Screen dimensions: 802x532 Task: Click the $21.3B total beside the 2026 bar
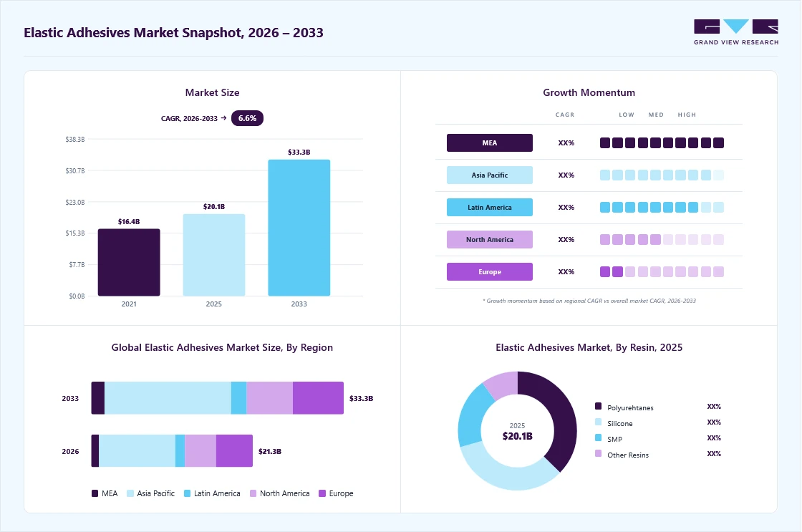(x=269, y=451)
